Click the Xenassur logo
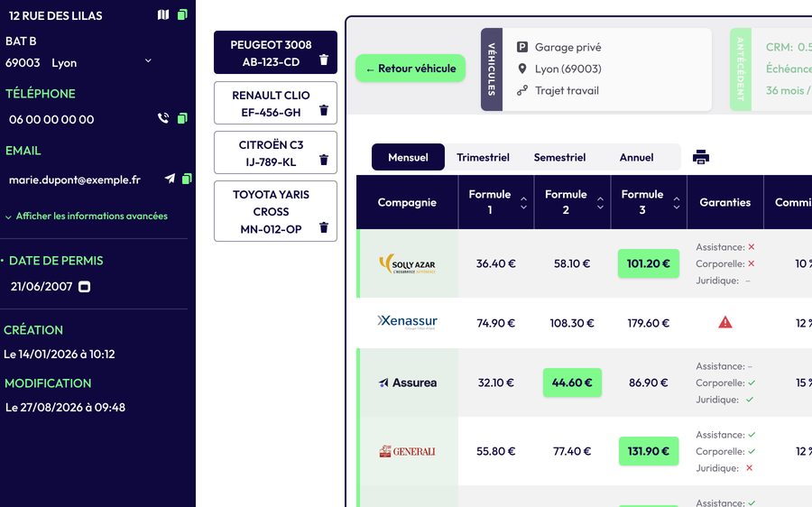Image resolution: width=812 pixels, height=507 pixels. point(408,322)
